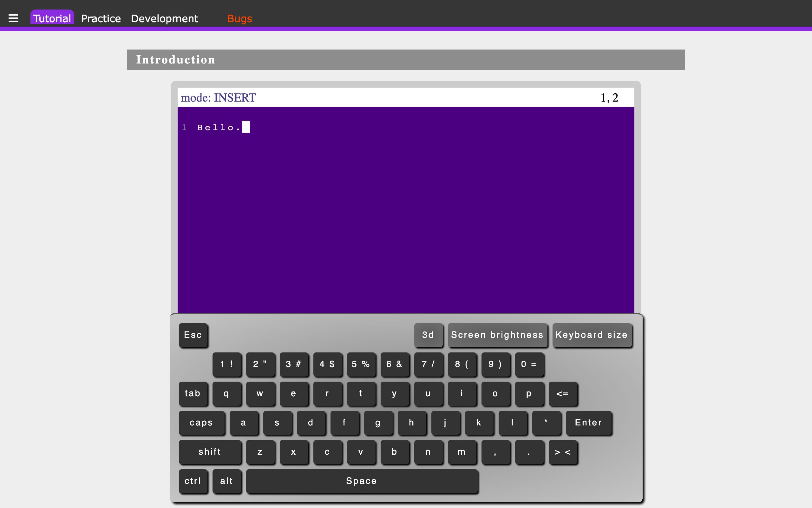Tap the '4 $' key
The height and width of the screenshot is (508, 812).
327,364
